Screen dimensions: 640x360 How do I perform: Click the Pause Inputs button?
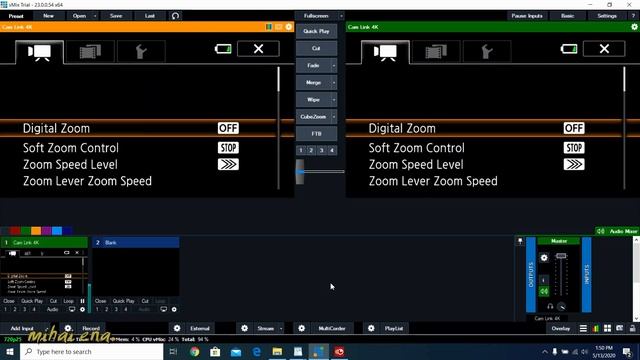coord(527,16)
